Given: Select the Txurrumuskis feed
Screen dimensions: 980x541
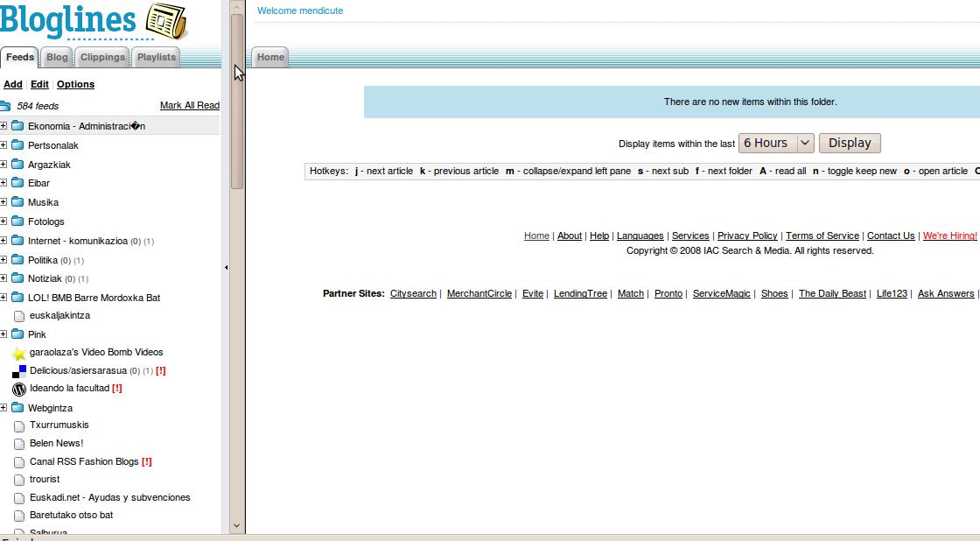Looking at the screenshot, I should pos(59,425).
